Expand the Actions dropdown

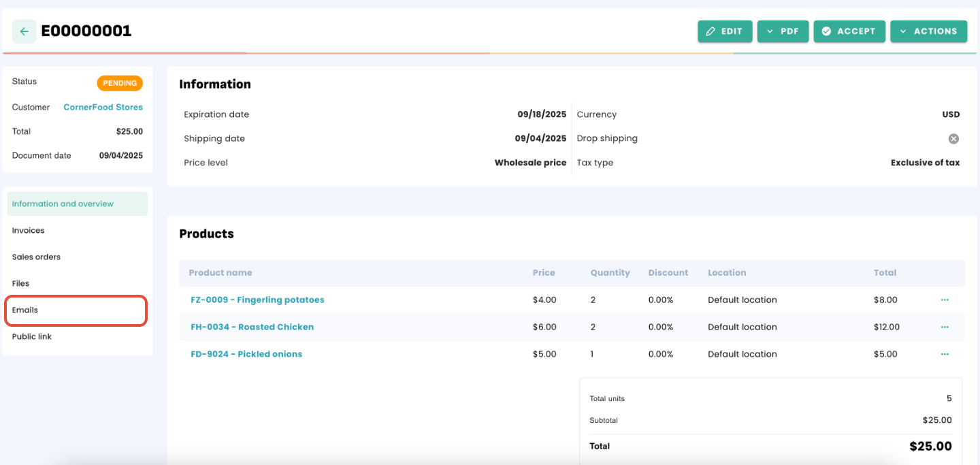[928, 31]
